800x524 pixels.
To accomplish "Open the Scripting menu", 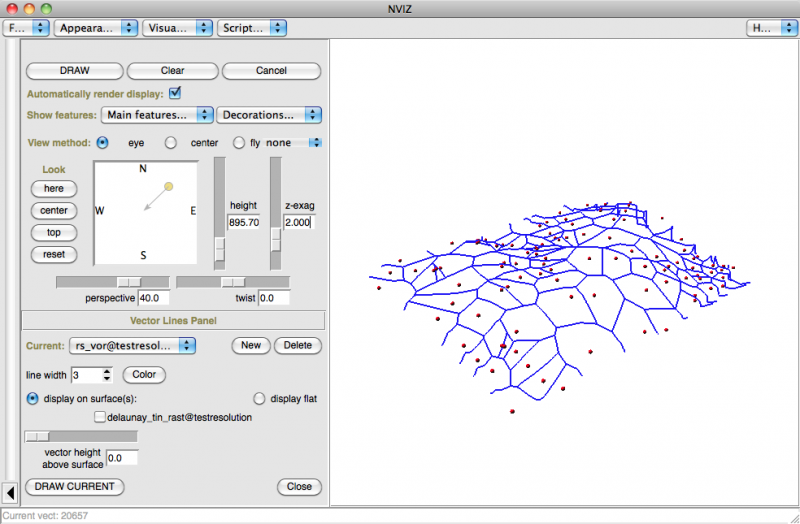I will pyautogui.click(x=252, y=28).
